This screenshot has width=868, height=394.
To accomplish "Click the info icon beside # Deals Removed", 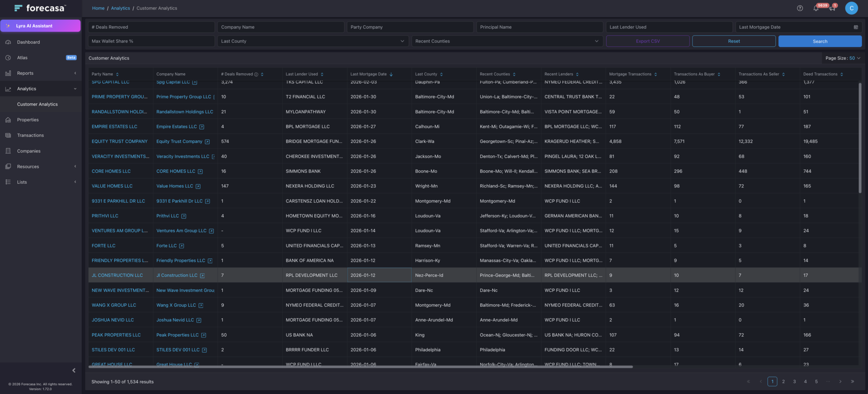I will pyautogui.click(x=256, y=74).
